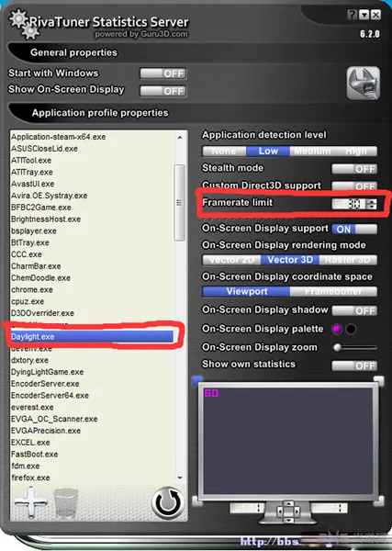Select CCC.exe profile

coord(27,254)
